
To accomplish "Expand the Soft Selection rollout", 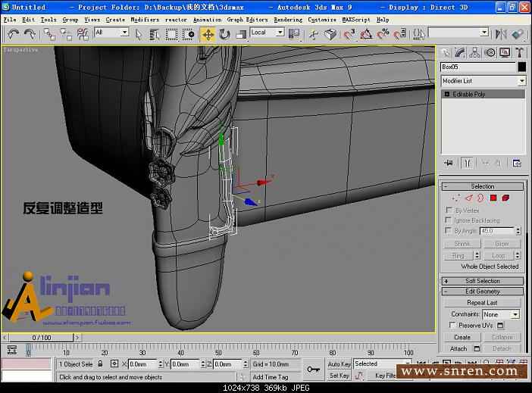I will tap(482, 281).
